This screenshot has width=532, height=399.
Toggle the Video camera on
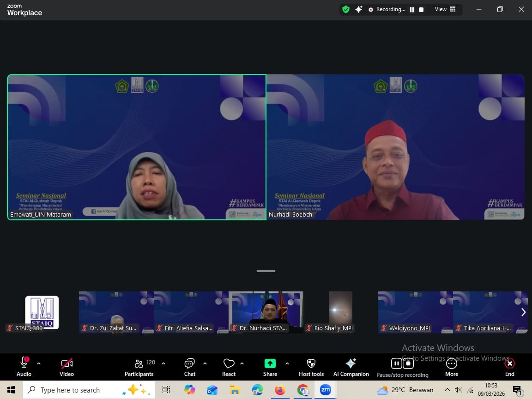click(x=66, y=367)
